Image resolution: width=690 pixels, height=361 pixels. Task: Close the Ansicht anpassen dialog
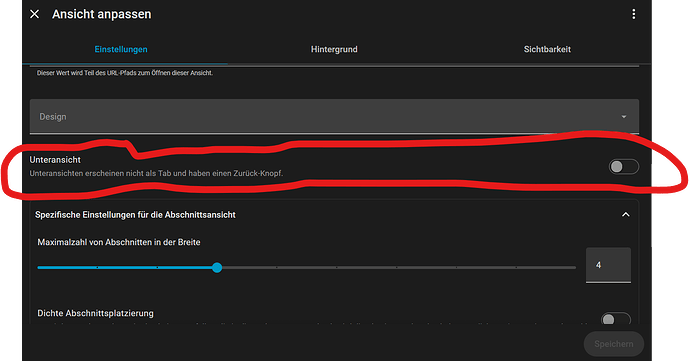pyautogui.click(x=34, y=14)
